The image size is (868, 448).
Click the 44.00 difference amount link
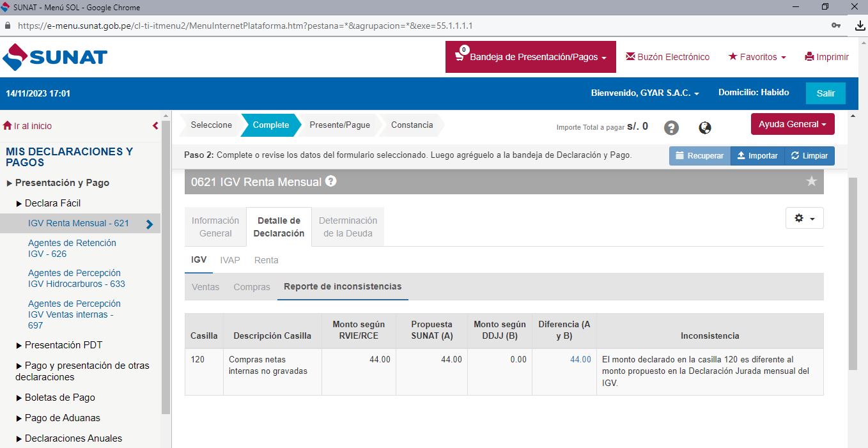[x=580, y=360]
